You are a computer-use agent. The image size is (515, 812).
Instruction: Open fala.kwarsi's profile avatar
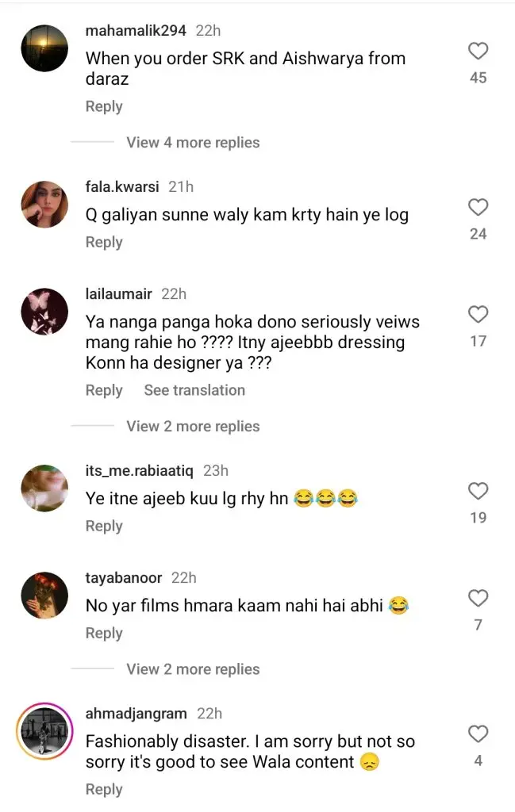pyautogui.click(x=44, y=205)
